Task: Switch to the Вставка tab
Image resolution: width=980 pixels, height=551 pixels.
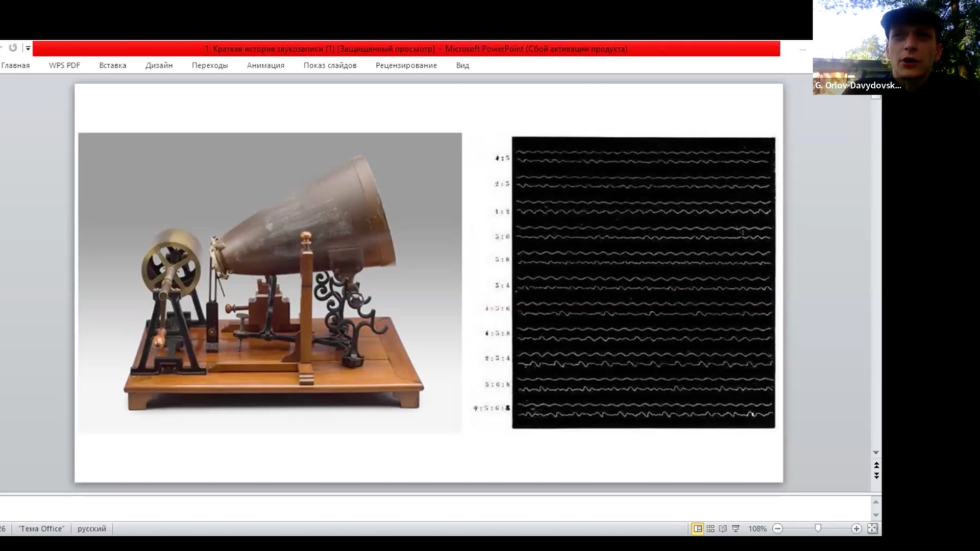Action: click(113, 65)
